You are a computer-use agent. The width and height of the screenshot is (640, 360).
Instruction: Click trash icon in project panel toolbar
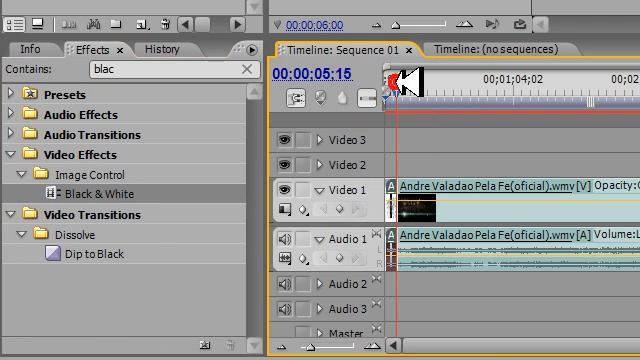165,24
